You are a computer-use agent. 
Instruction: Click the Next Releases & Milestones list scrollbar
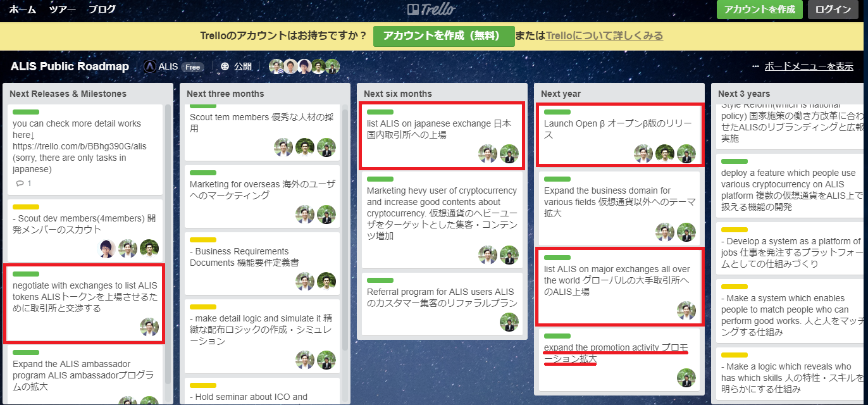pyautogui.click(x=168, y=240)
